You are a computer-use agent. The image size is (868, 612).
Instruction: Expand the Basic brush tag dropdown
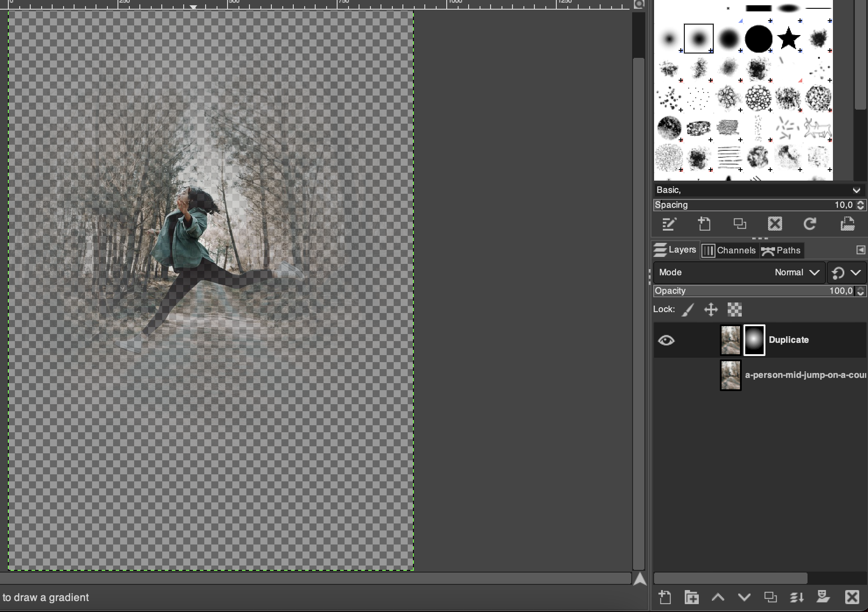click(x=856, y=190)
